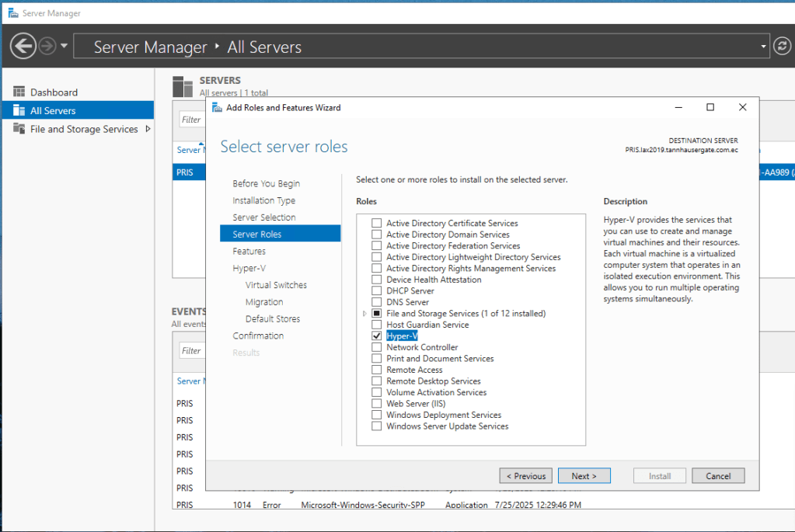Image resolution: width=795 pixels, height=532 pixels.
Task: Select the All Servers sidebar icon
Action: [x=19, y=111]
